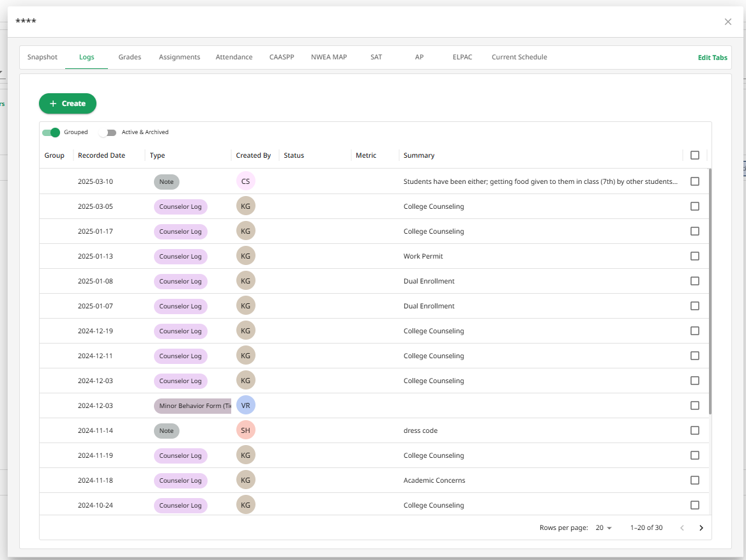Click the SH avatar on the dress code row

coord(245,430)
